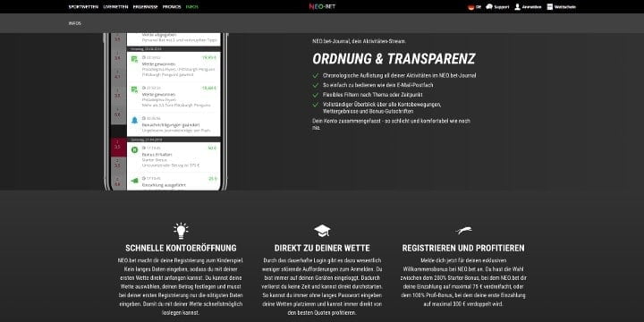Image resolution: width=644 pixels, height=322 pixels.
Task: Click the green Einzahlung ausgeführt icon
Action: [134, 181]
